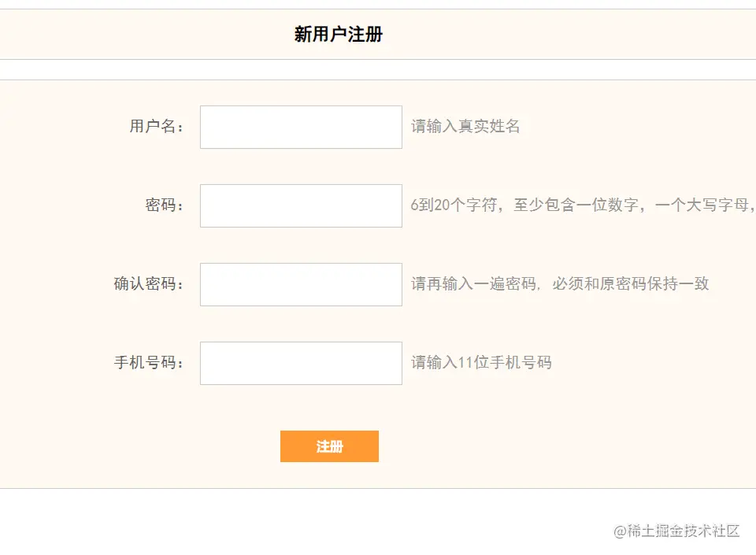Click the 请输入11位手机号码 hint
This screenshot has width=756, height=555.
[x=481, y=363]
